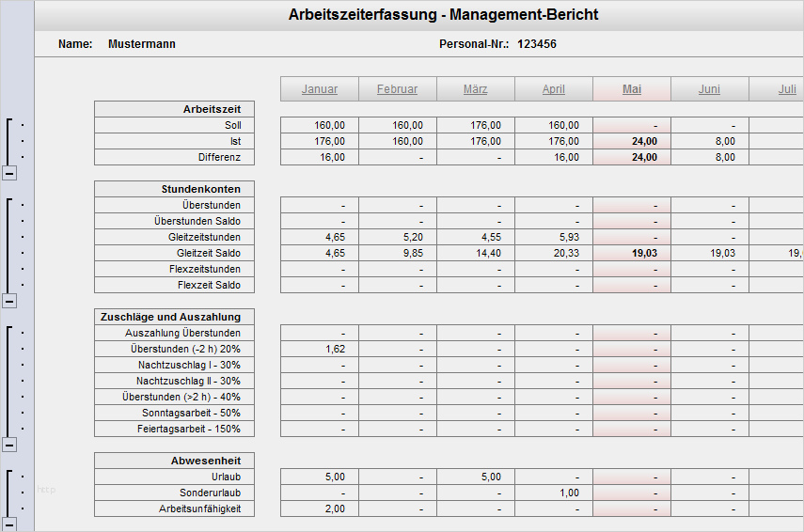This screenshot has height=532, width=804.
Task: Collapse the Stundenkonten row group
Action: point(9,301)
